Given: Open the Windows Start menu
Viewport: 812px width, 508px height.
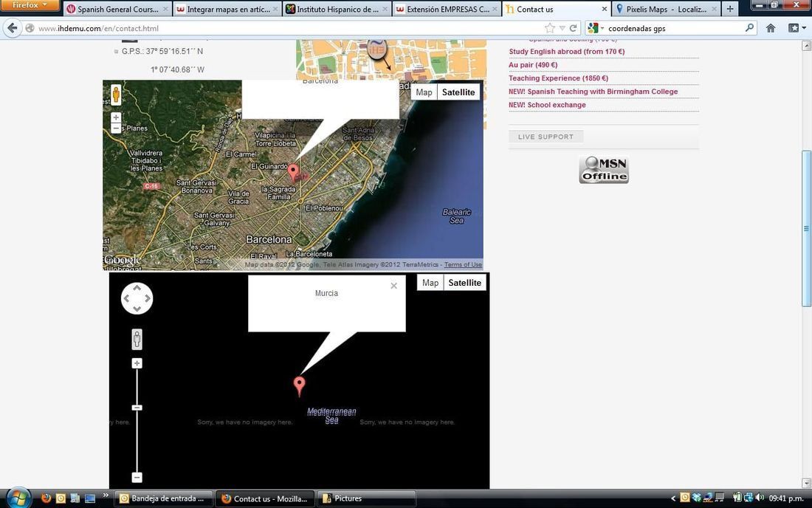Looking at the screenshot, I should click(18, 498).
